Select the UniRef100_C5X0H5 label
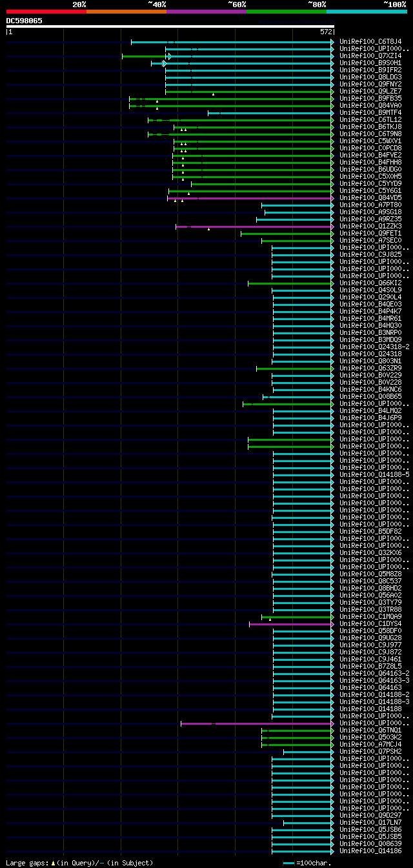Image resolution: width=413 pixels, height=868 pixels. 370,176
